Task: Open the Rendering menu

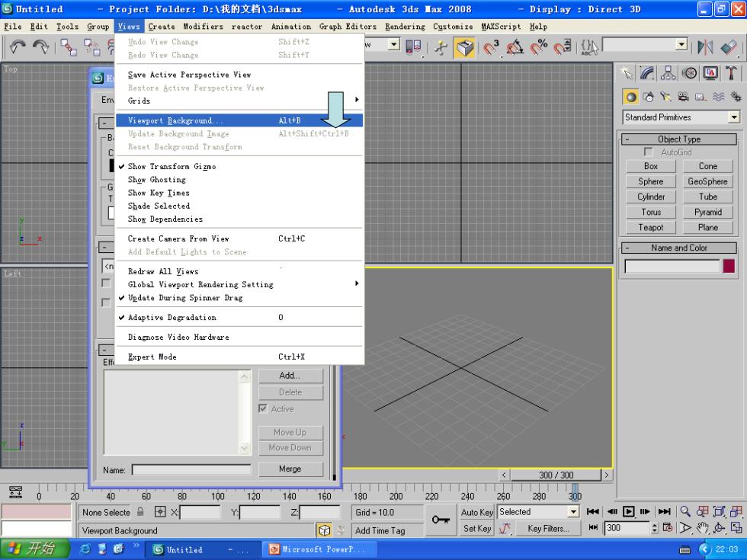Action: coord(405,27)
